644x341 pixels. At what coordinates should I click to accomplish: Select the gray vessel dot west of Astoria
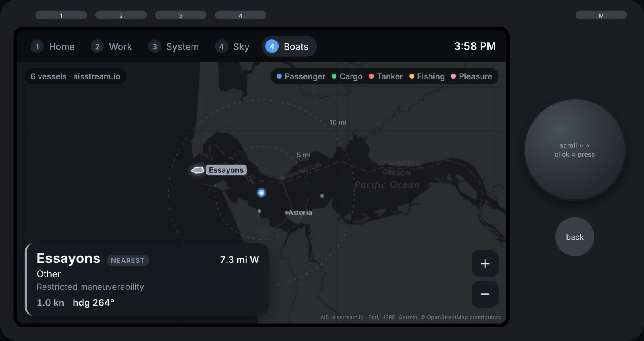(x=259, y=211)
